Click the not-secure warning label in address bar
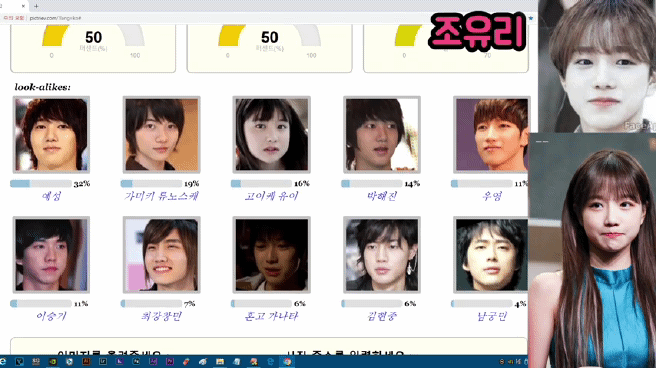The image size is (656, 368). (14, 18)
